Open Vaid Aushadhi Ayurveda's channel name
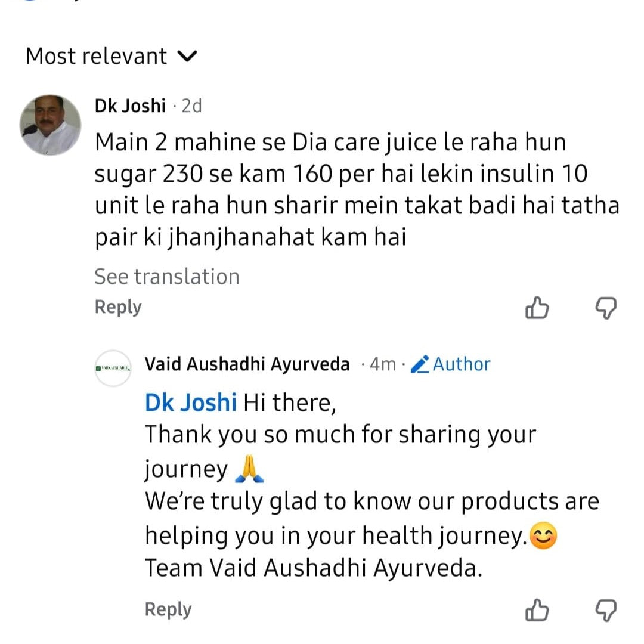Image resolution: width=644 pixels, height=644 pixels. coord(247,364)
